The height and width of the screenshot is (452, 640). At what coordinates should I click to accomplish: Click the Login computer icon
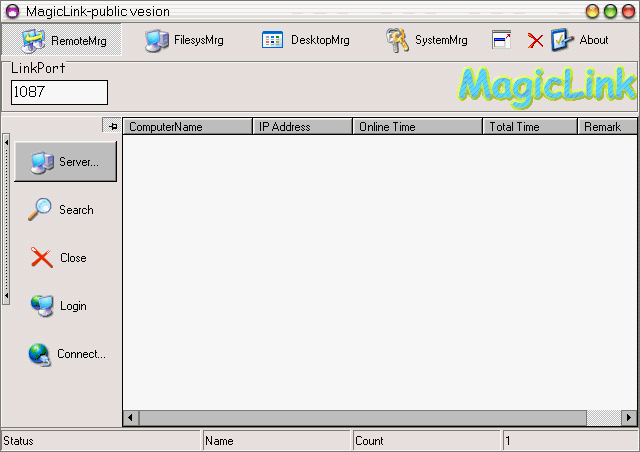click(x=42, y=306)
